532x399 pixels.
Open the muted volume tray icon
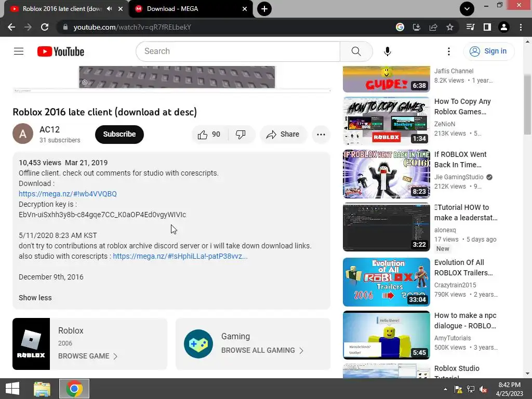(x=483, y=390)
